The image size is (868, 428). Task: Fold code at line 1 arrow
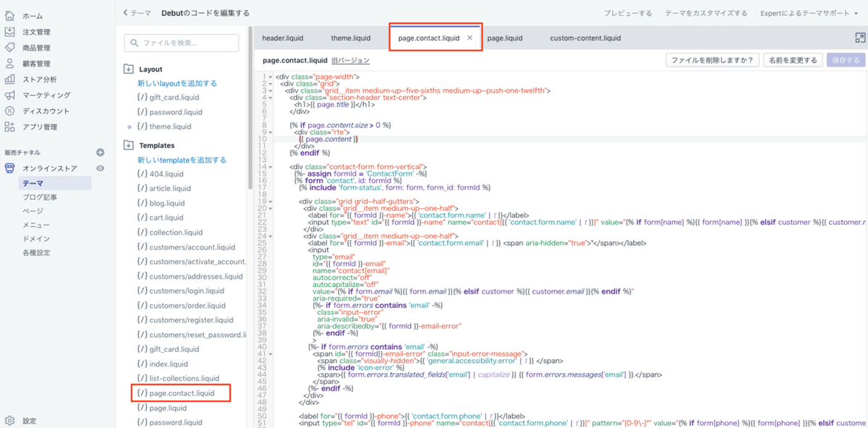pyautogui.click(x=271, y=76)
